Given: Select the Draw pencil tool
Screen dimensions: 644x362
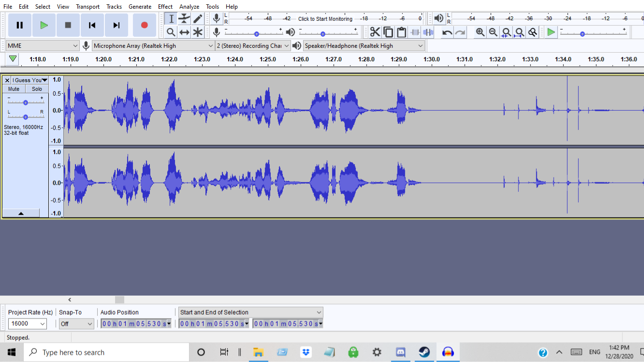Looking at the screenshot, I should click(x=198, y=19).
